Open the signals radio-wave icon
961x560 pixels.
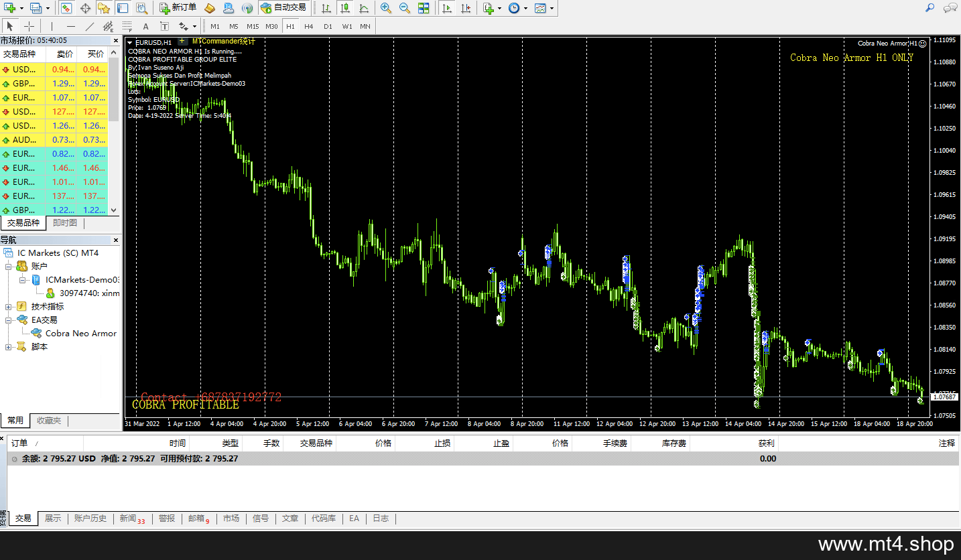(247, 8)
